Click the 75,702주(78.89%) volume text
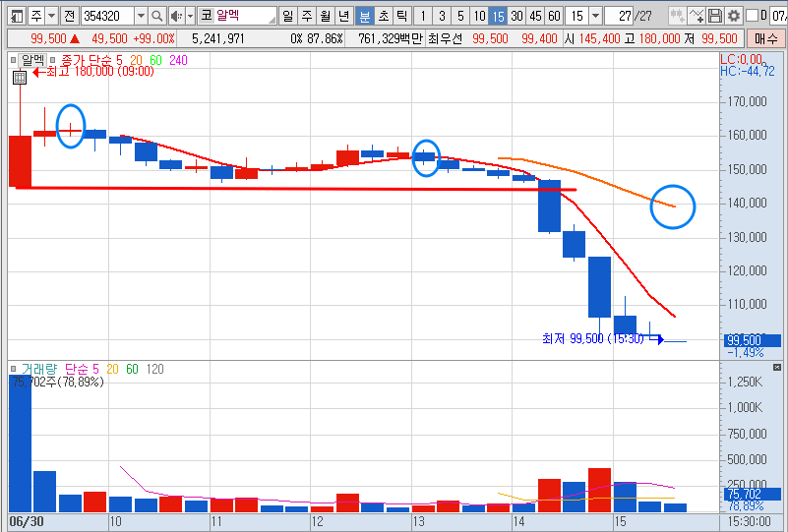This screenshot has width=788, height=532. tap(58, 383)
